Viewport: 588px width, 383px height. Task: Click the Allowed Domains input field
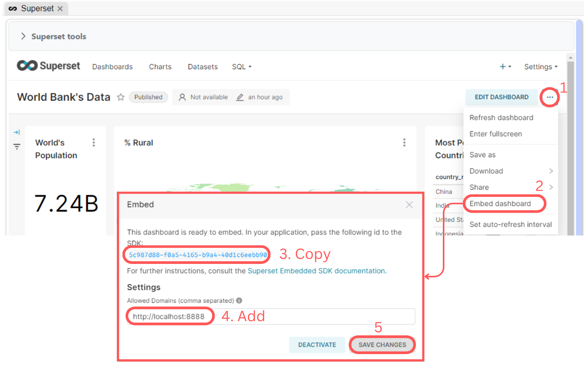click(x=307, y=317)
